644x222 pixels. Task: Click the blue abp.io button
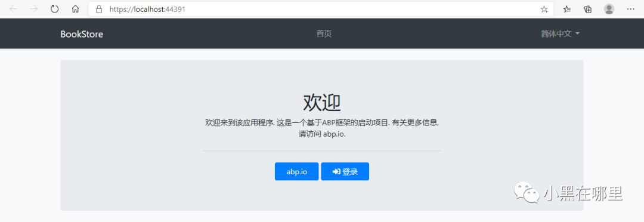point(296,171)
